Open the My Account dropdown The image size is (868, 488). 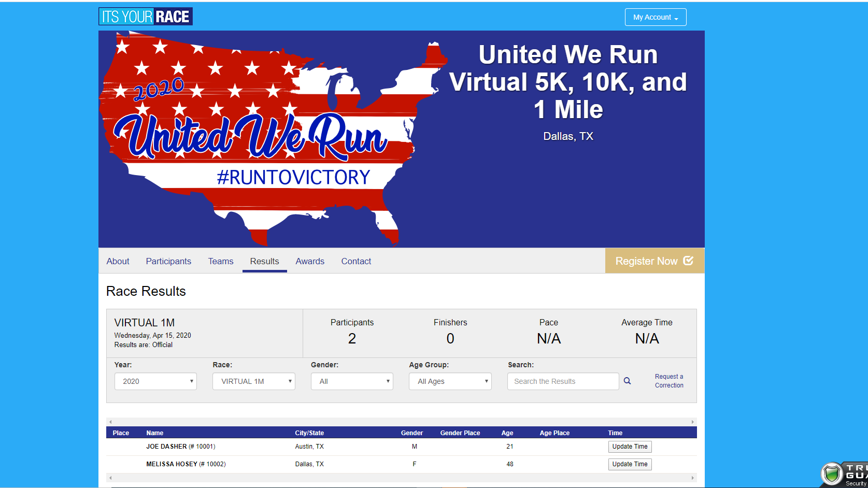click(x=655, y=17)
